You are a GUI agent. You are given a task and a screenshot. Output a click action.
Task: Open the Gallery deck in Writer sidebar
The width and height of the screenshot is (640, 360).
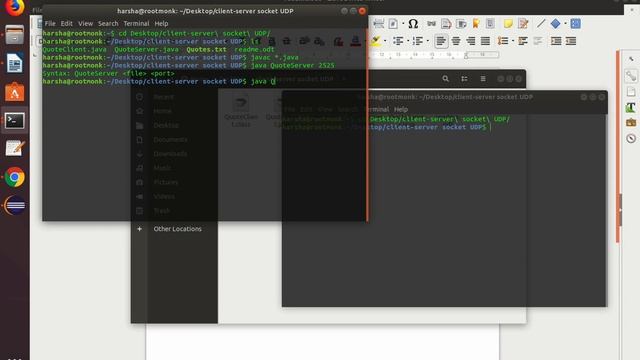(x=631, y=122)
